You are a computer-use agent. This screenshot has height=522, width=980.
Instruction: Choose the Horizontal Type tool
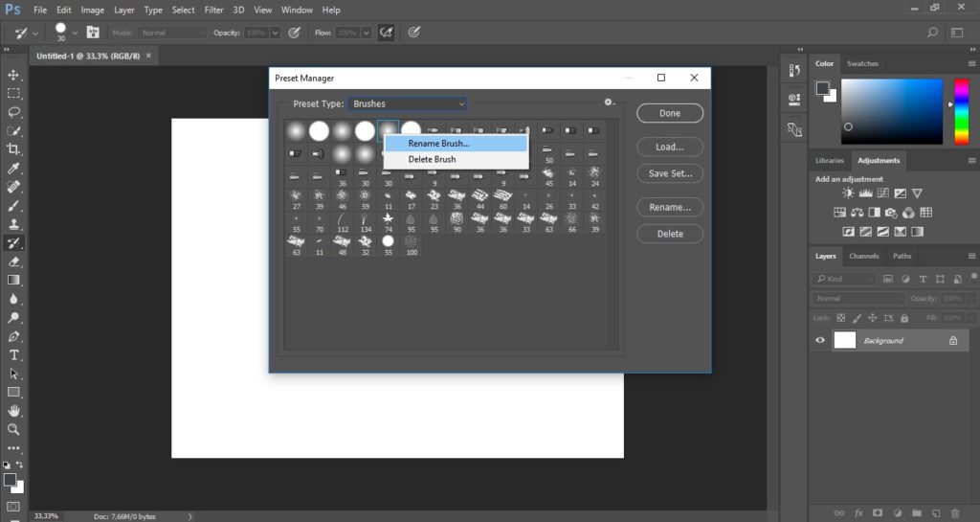(13, 354)
